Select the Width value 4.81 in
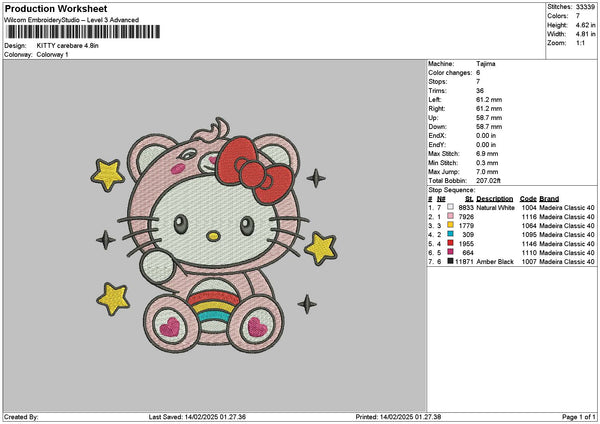The width and height of the screenshot is (600, 424). click(585, 34)
